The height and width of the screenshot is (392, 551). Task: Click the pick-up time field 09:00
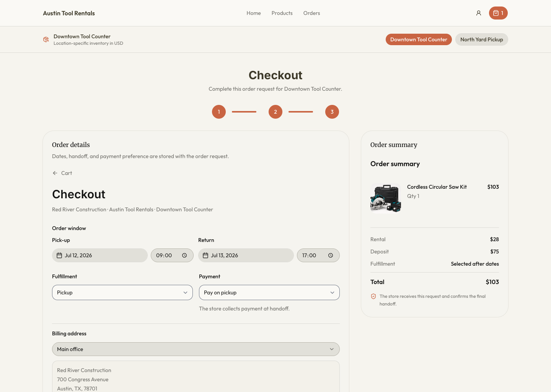(x=172, y=255)
